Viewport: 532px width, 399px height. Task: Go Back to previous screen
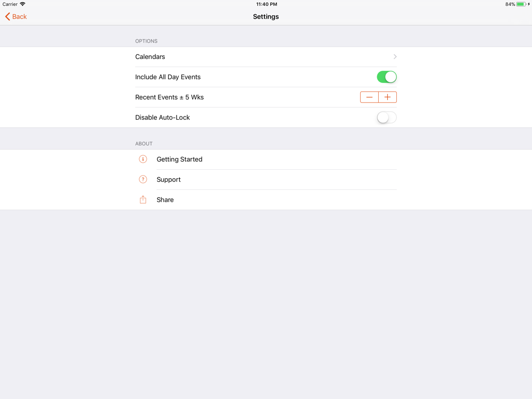[x=16, y=16]
